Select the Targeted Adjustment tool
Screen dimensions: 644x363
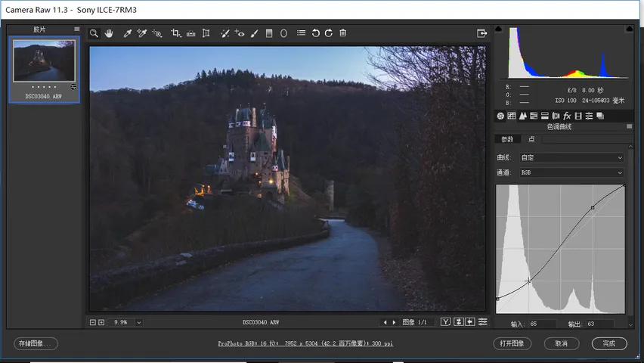pyautogui.click(x=157, y=33)
